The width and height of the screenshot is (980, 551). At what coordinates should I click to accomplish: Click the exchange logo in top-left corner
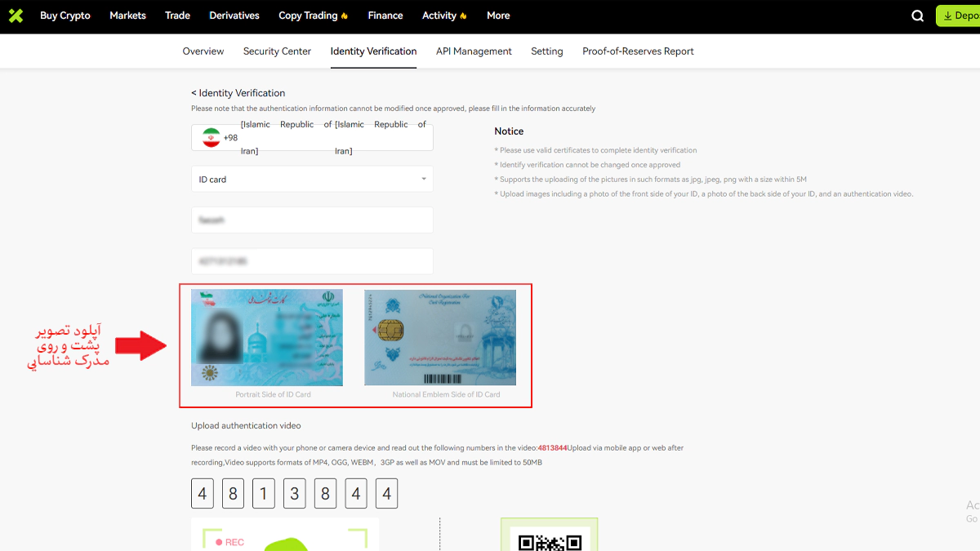[x=16, y=16]
